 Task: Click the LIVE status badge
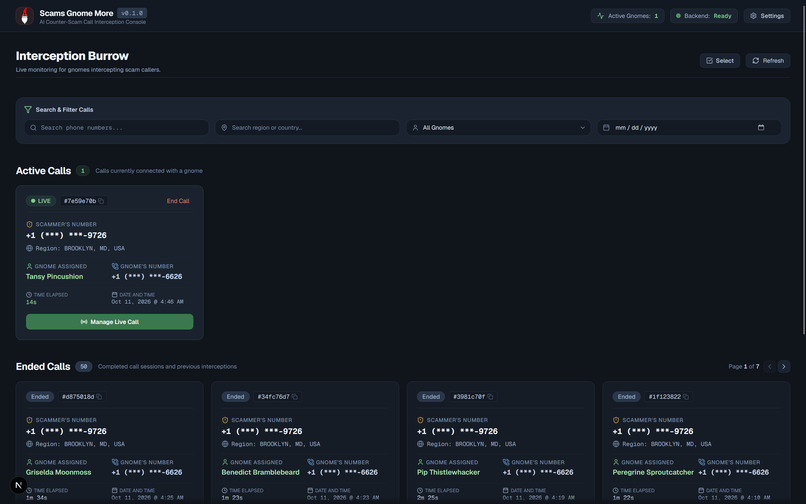tap(41, 201)
